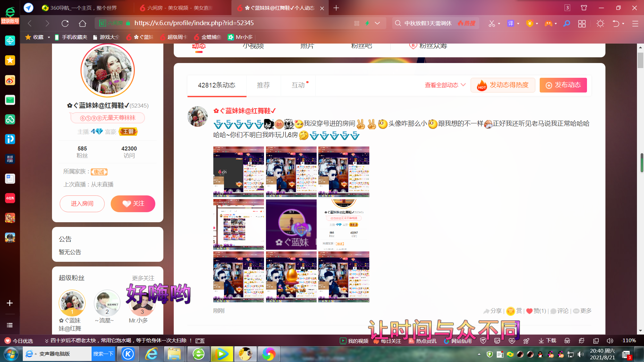Open the 收藏 bookmarks dropdown arrow

coord(49,37)
